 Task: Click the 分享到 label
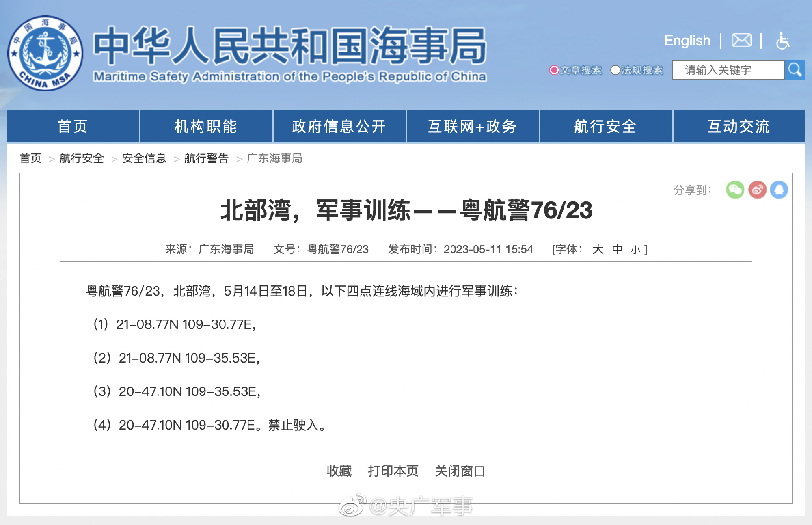pos(693,190)
